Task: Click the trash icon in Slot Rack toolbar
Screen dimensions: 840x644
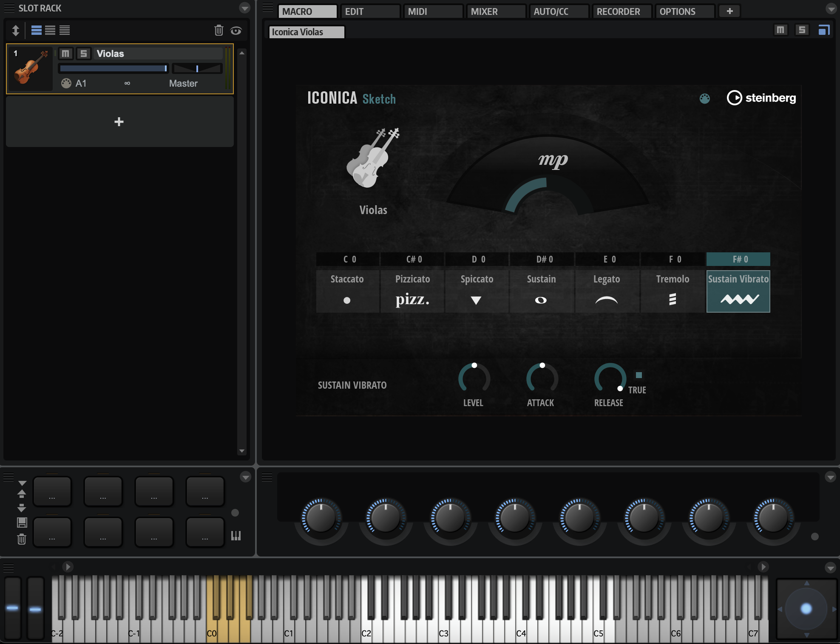Action: click(x=219, y=30)
